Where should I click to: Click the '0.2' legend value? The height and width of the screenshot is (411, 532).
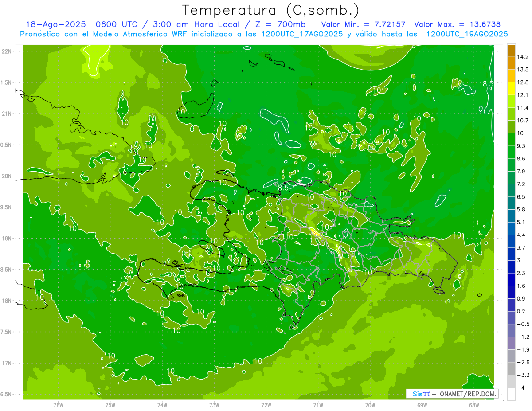(x=522, y=311)
